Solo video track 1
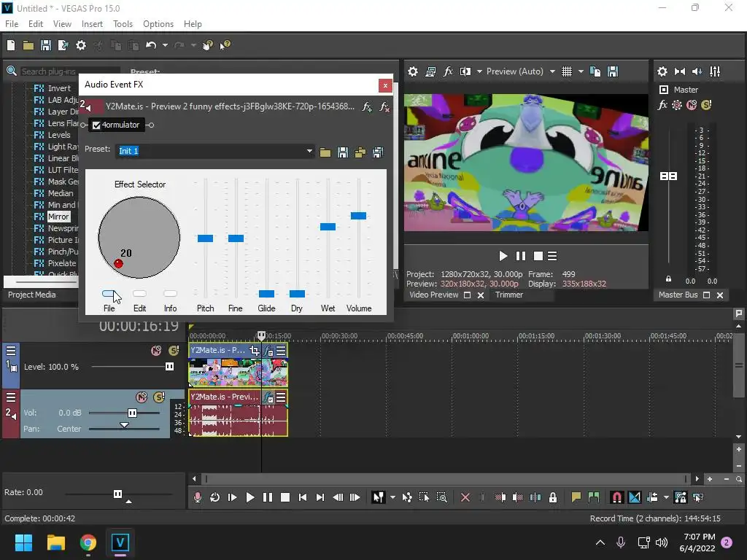Viewport: 747px width, 560px height. (x=174, y=351)
